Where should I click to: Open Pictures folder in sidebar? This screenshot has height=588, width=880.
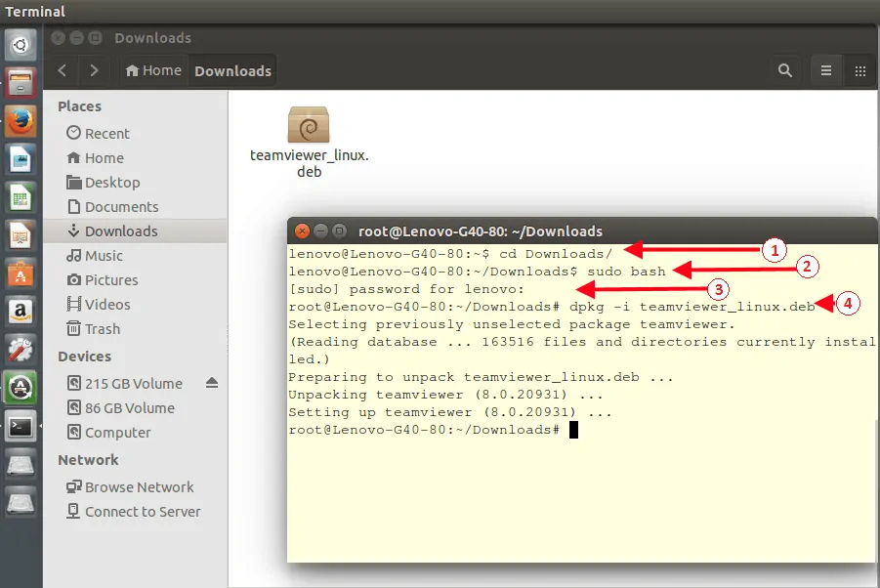tap(135, 280)
